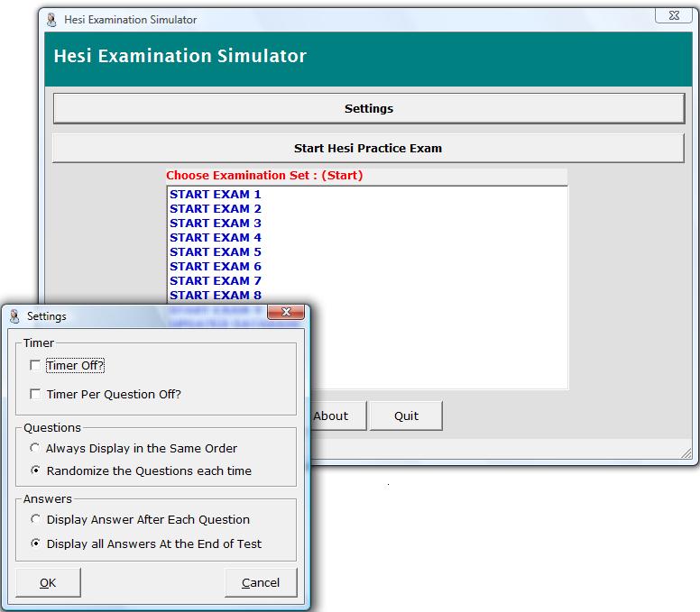Click the Choose Examination Set header text
The width and height of the screenshot is (700, 612).
264,175
